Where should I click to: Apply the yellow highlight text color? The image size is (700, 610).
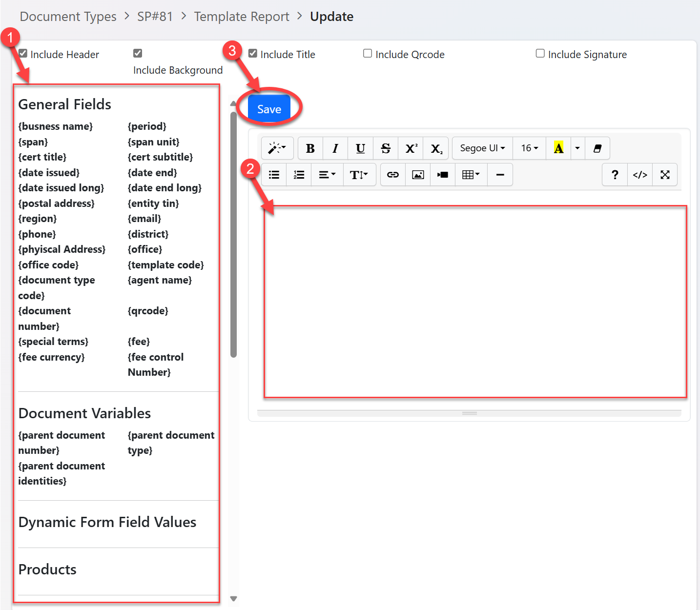558,148
